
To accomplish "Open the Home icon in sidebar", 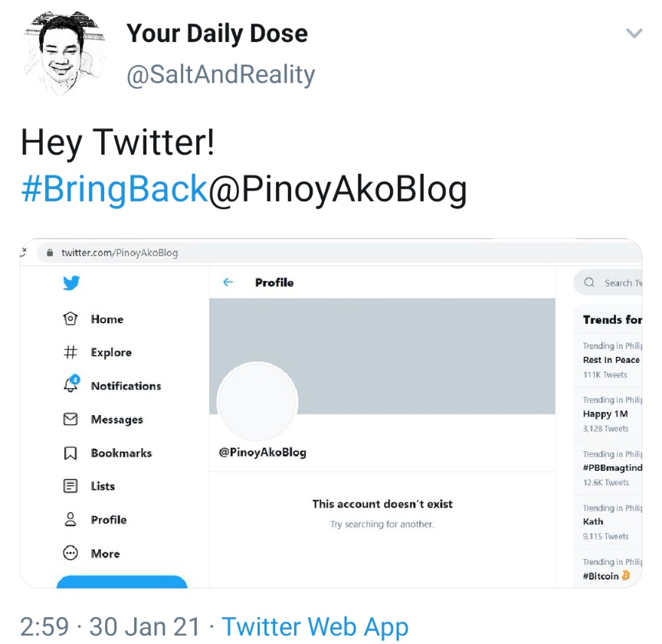I will pos(70,319).
